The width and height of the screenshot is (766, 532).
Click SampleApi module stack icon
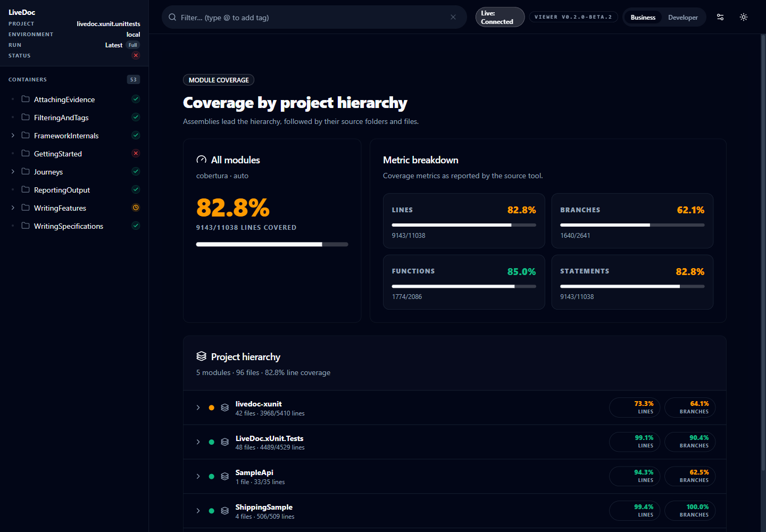pos(225,476)
